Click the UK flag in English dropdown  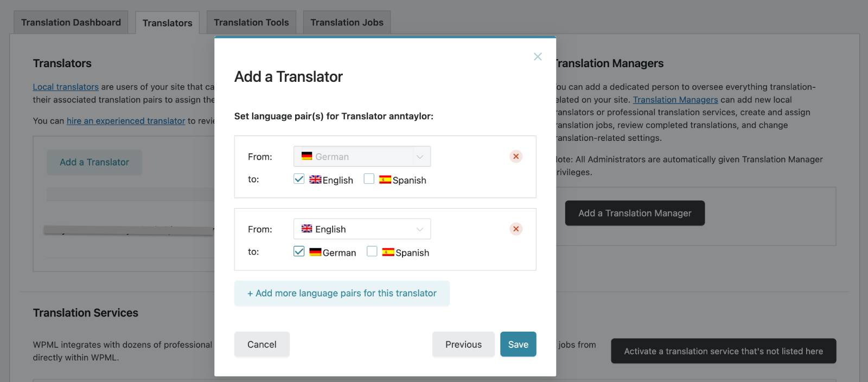[307, 229]
